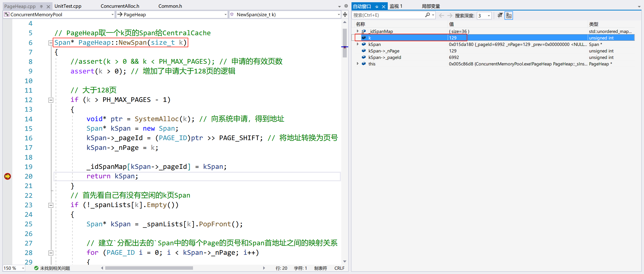Click the search back arrow icon

[441, 15]
